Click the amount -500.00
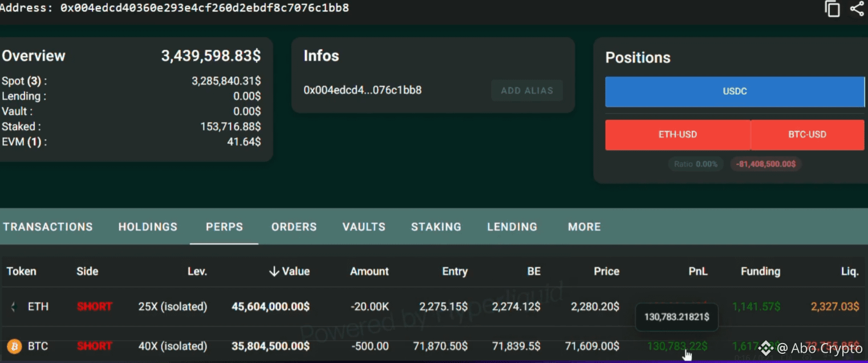Image resolution: width=868 pixels, height=363 pixels. 370,346
